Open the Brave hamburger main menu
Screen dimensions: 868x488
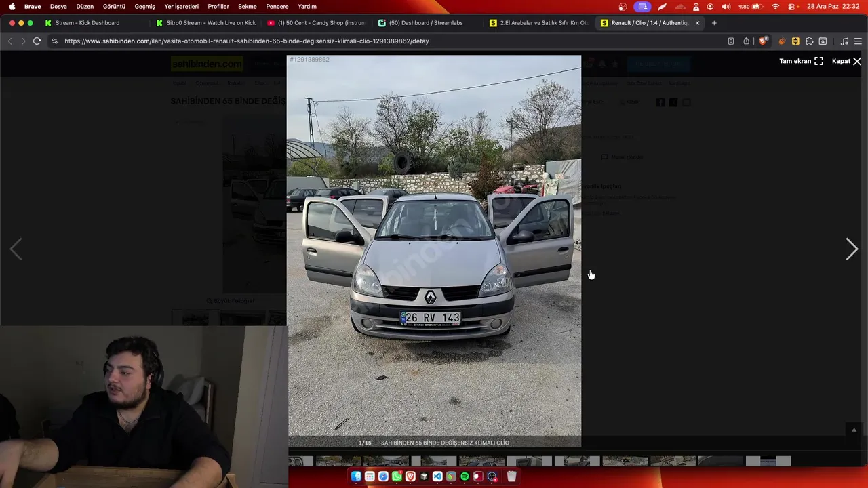click(858, 41)
